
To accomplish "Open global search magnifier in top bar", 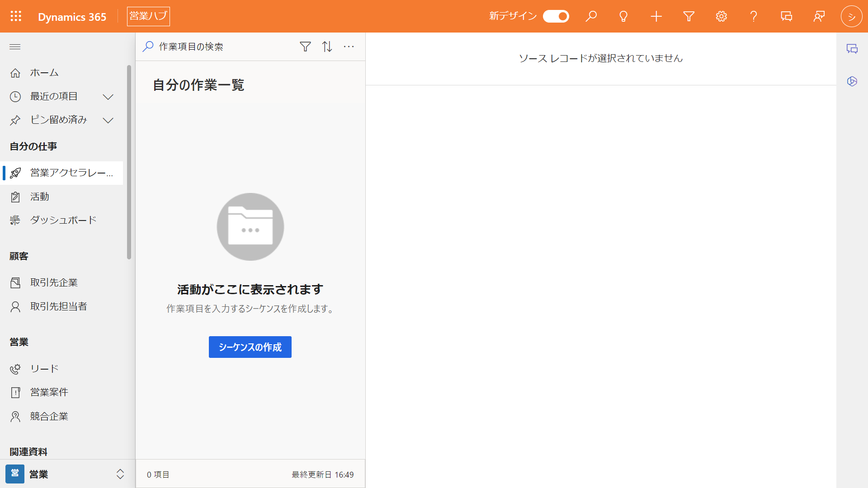I will (591, 16).
